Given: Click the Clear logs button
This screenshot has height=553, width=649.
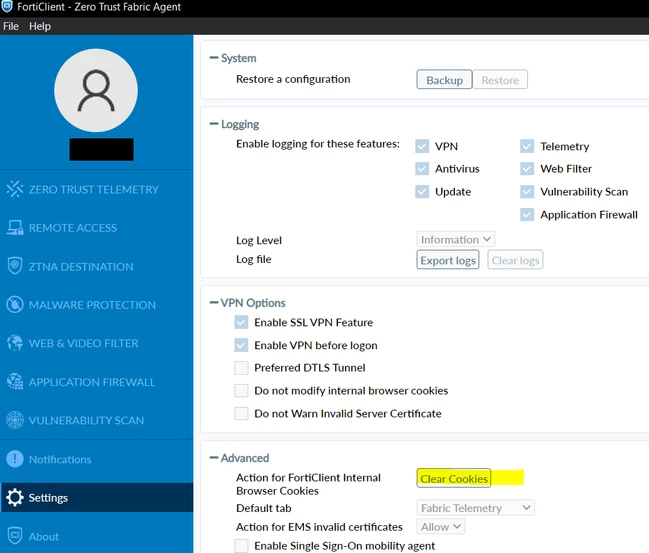Looking at the screenshot, I should click(515, 260).
